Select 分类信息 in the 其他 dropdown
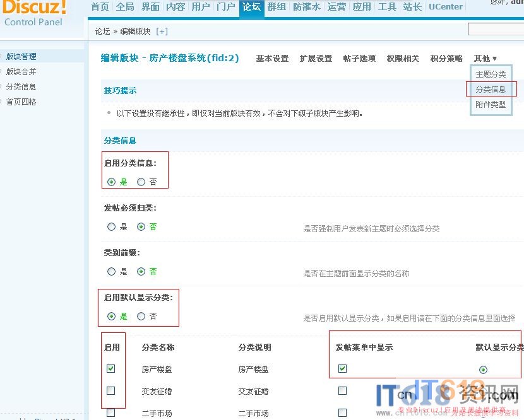The width and height of the screenshot is (524, 420). 491,90
